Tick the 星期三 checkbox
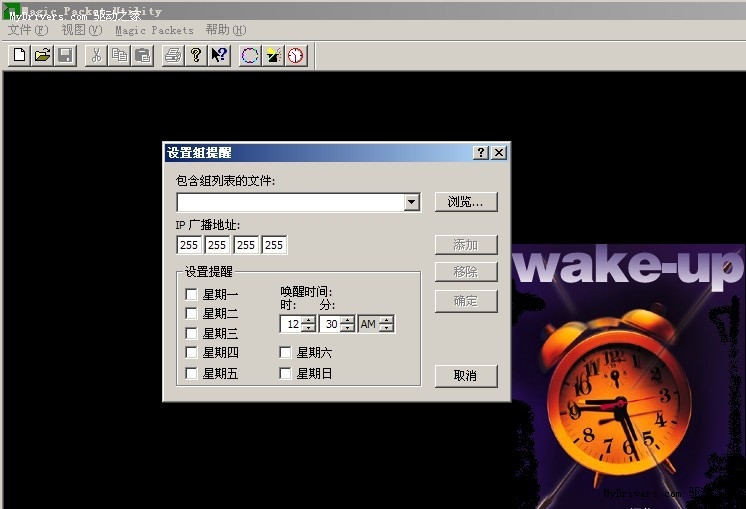 191,333
